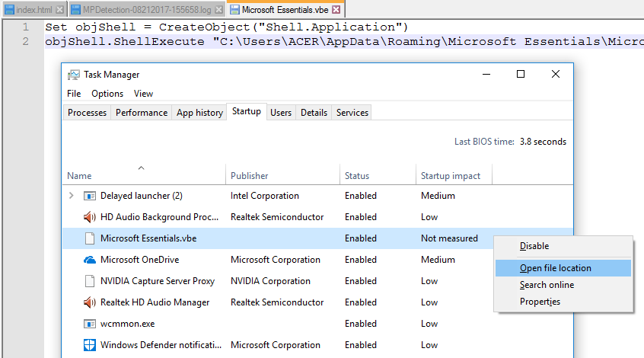Click the NVIDIA Capture Server Proxy icon

click(89, 281)
